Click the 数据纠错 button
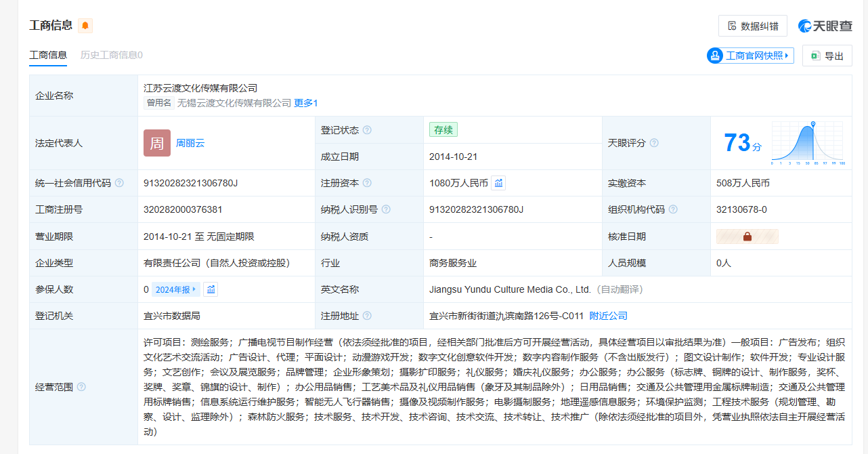868x454 pixels. pos(752,26)
